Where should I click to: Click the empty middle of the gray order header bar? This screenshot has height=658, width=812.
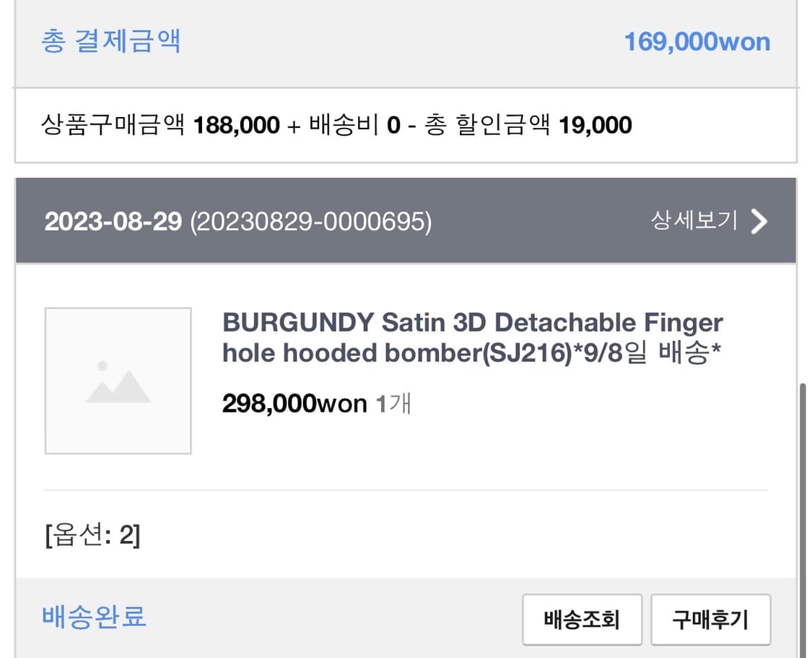pyautogui.click(x=538, y=221)
